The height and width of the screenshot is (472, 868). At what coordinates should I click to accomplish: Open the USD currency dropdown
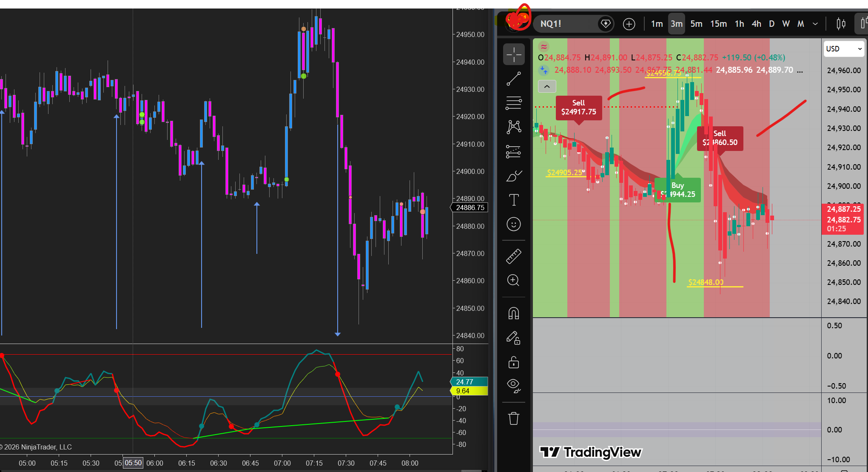pyautogui.click(x=844, y=49)
